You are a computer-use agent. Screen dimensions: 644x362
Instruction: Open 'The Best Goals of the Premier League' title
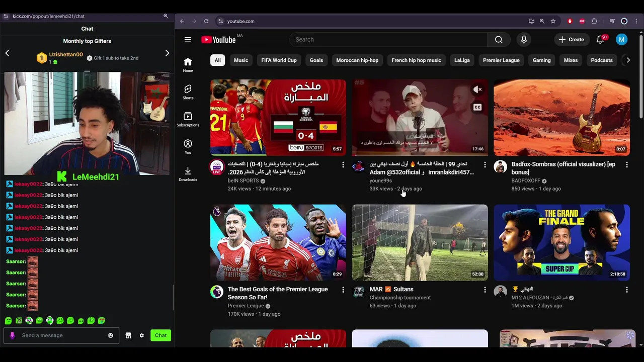pyautogui.click(x=278, y=293)
